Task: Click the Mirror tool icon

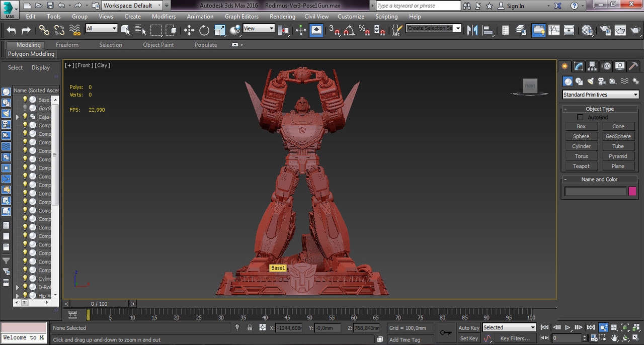Action: click(x=472, y=30)
